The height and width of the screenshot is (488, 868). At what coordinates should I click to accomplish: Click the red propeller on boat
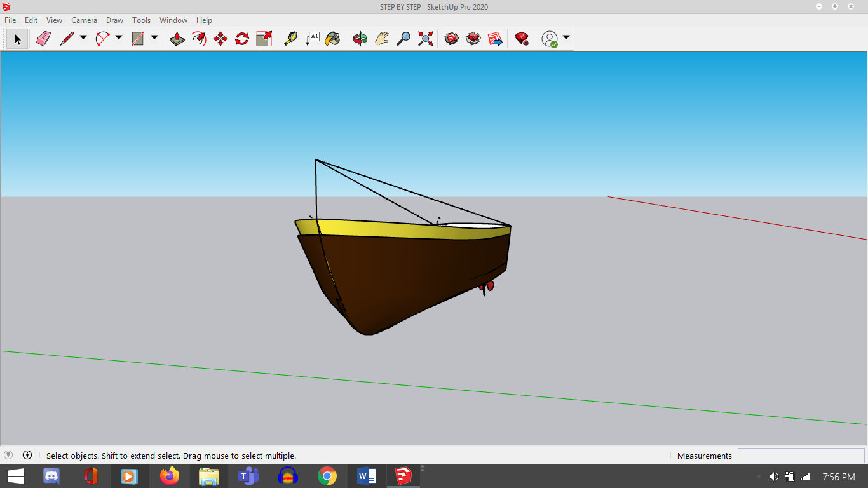click(x=486, y=287)
